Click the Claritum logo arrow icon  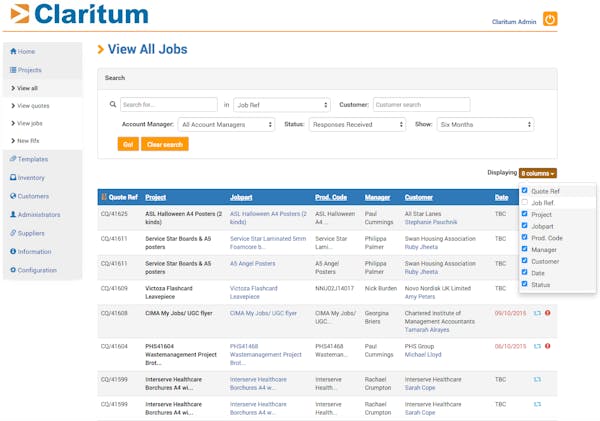pyautogui.click(x=20, y=13)
